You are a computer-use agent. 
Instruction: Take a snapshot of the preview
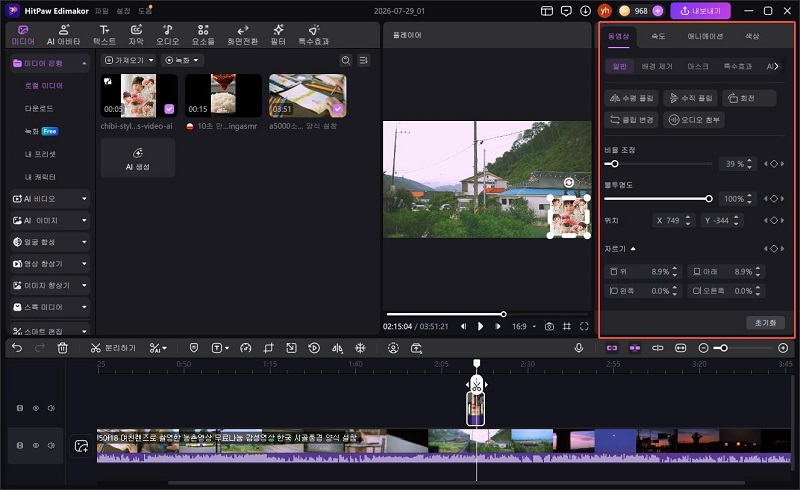549,326
